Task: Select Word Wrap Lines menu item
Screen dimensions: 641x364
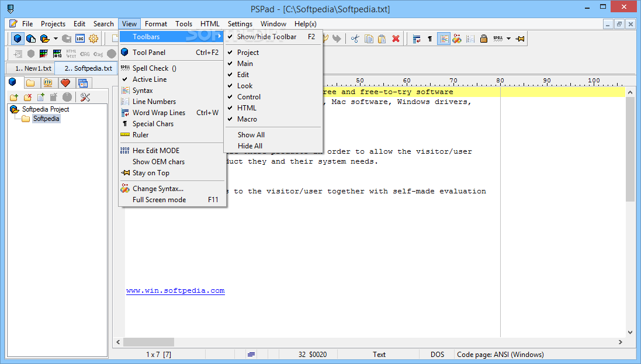Action: tap(172, 112)
